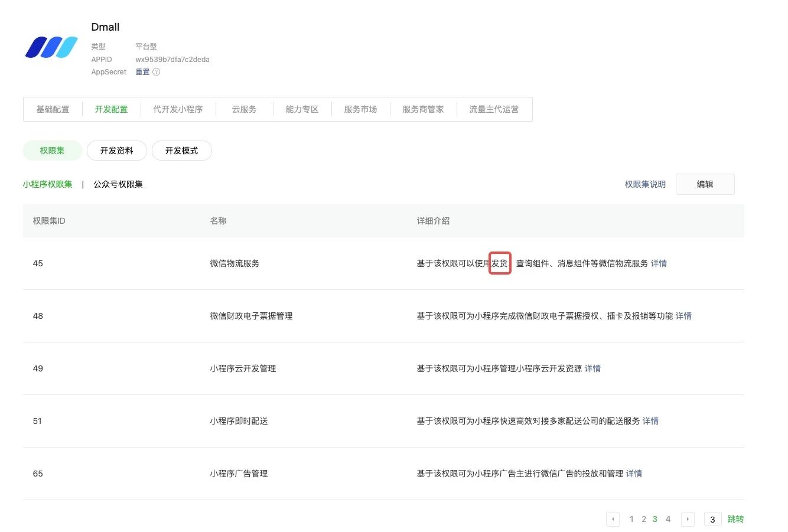Switch to 小程序权限集 list

coord(47,184)
